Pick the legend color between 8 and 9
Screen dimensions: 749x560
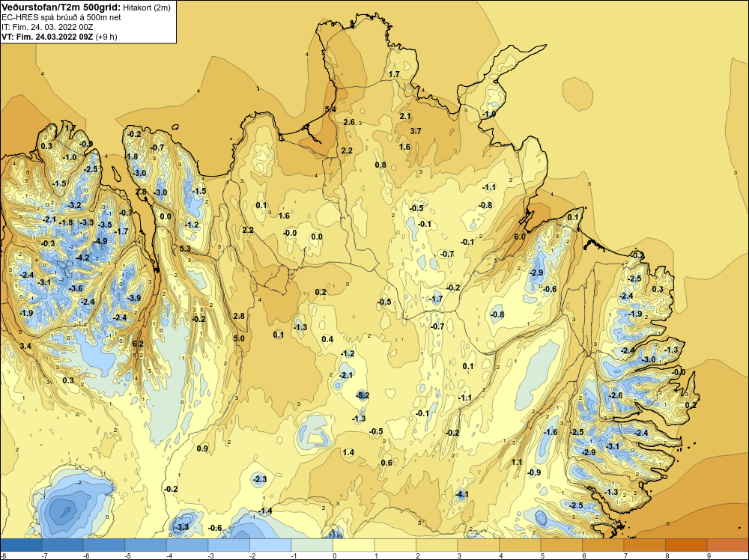[x=686, y=545]
